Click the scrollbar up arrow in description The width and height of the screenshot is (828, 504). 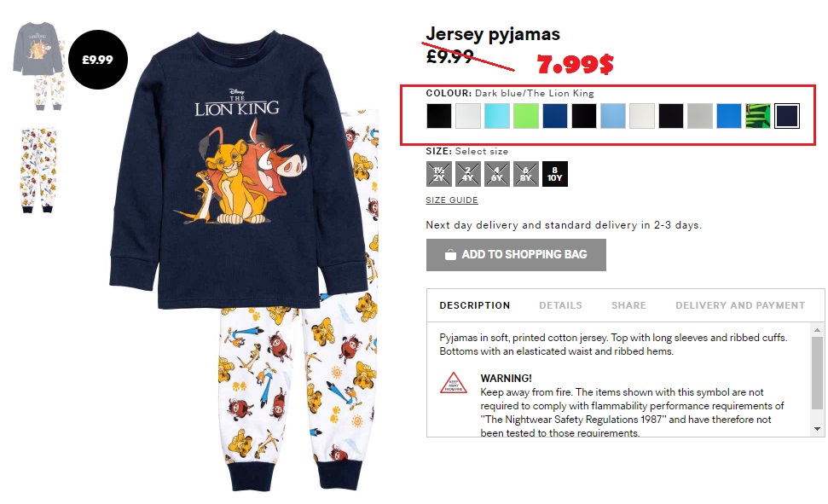(818, 330)
